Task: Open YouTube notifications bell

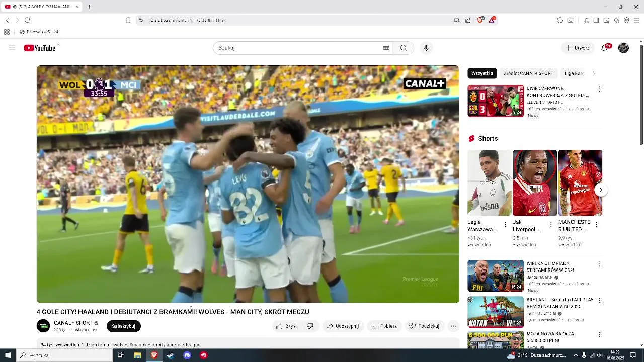Action: [x=605, y=48]
